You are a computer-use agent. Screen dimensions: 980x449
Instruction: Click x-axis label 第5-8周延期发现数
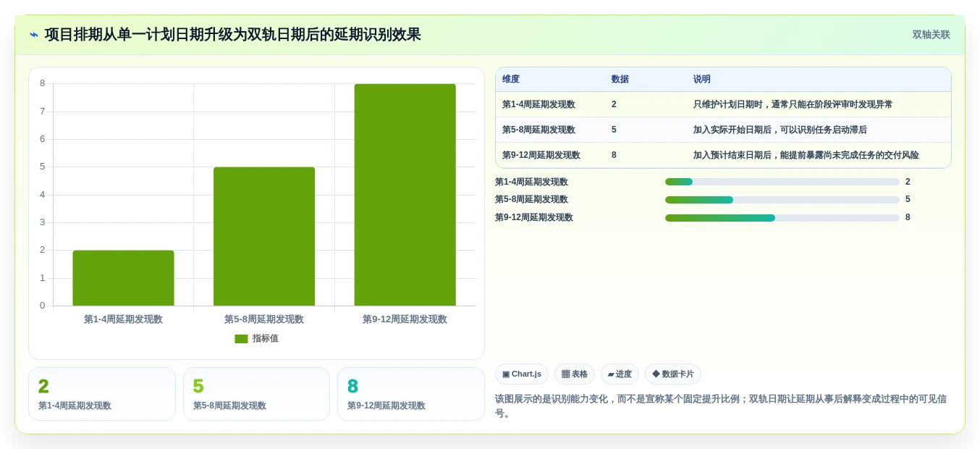pyautogui.click(x=264, y=319)
